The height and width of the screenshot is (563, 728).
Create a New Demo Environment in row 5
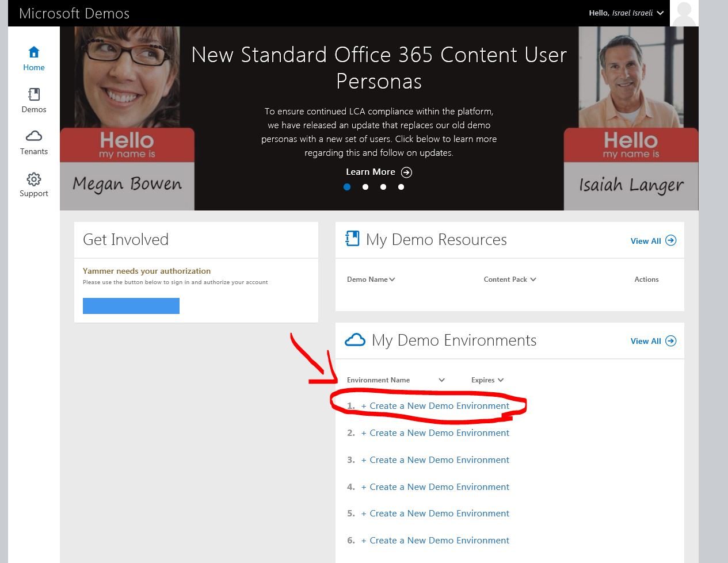tap(435, 514)
